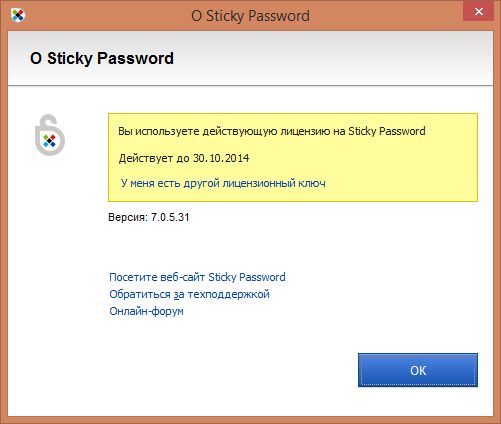Click the expiry date 30.10.2014

click(x=221, y=158)
